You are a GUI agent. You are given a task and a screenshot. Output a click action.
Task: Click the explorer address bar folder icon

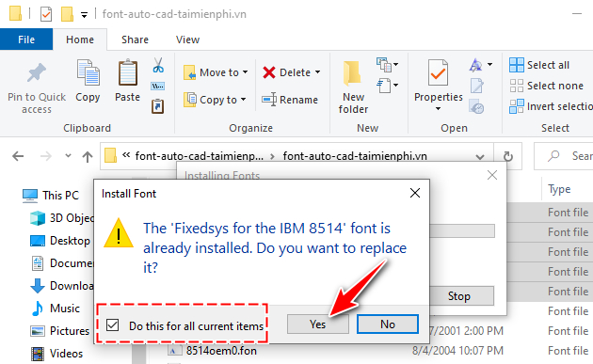[110, 155]
